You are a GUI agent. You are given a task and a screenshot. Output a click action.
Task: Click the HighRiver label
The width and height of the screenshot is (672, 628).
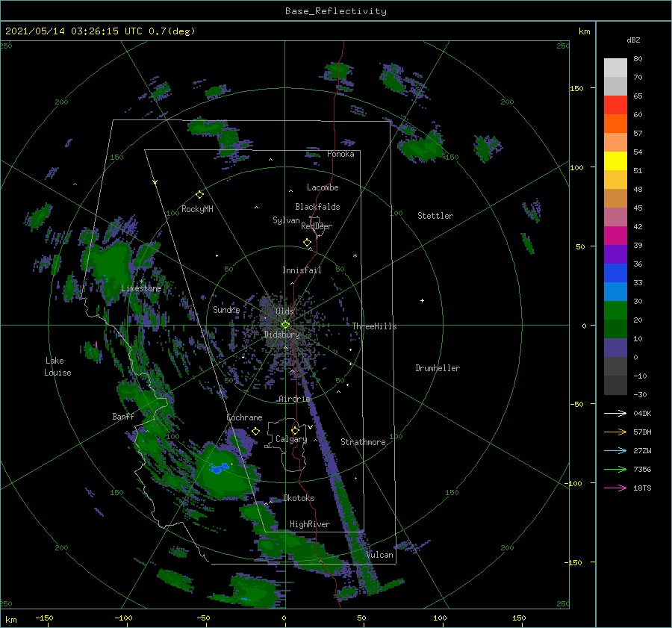310,524
